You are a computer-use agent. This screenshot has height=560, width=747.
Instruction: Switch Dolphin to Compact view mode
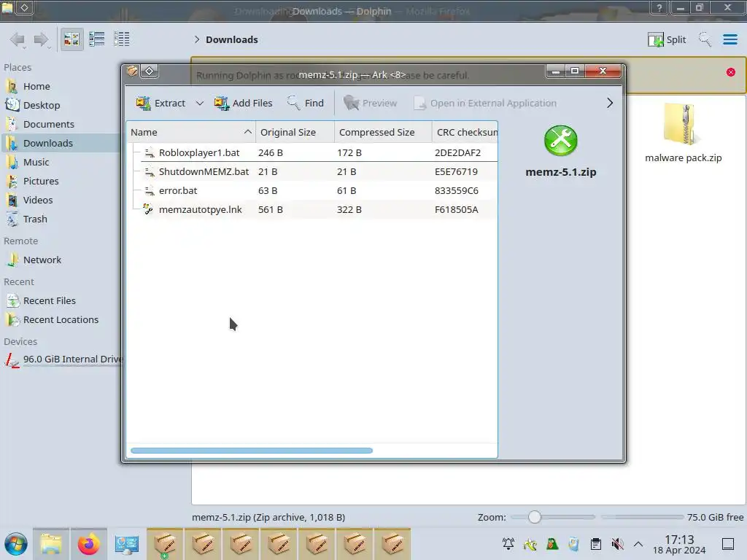pyautogui.click(x=97, y=39)
